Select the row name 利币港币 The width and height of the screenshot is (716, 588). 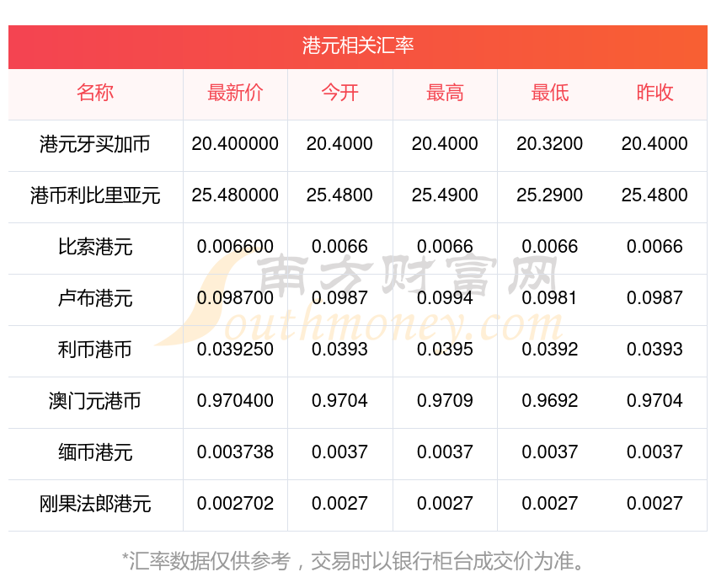[95, 350]
